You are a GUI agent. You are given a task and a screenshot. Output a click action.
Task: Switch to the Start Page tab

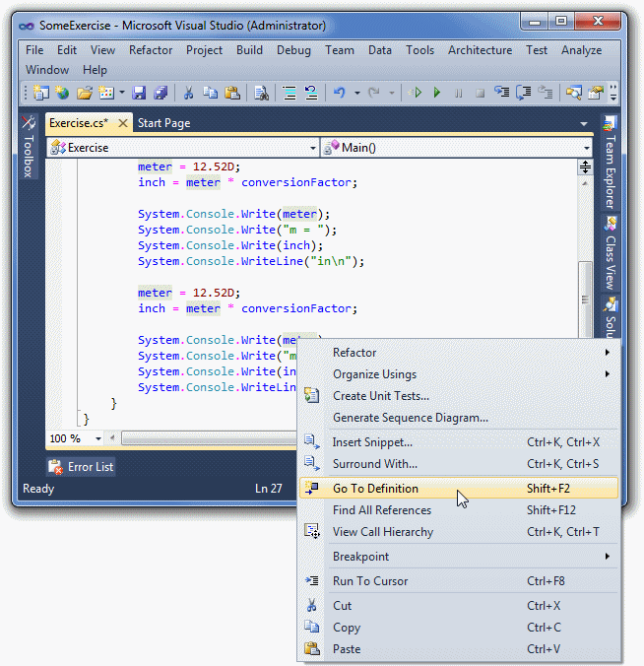point(163,123)
